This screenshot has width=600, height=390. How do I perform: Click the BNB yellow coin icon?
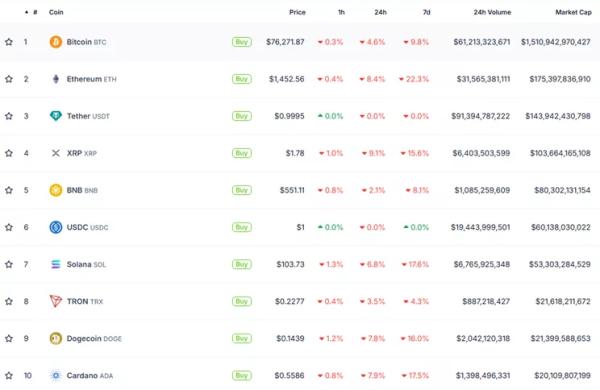pyautogui.click(x=56, y=190)
